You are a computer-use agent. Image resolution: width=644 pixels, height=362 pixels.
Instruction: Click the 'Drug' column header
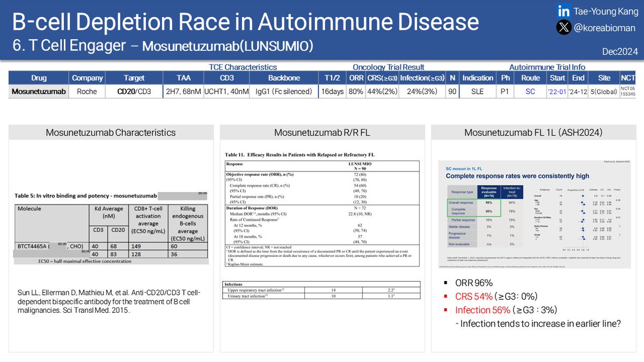[x=39, y=78]
